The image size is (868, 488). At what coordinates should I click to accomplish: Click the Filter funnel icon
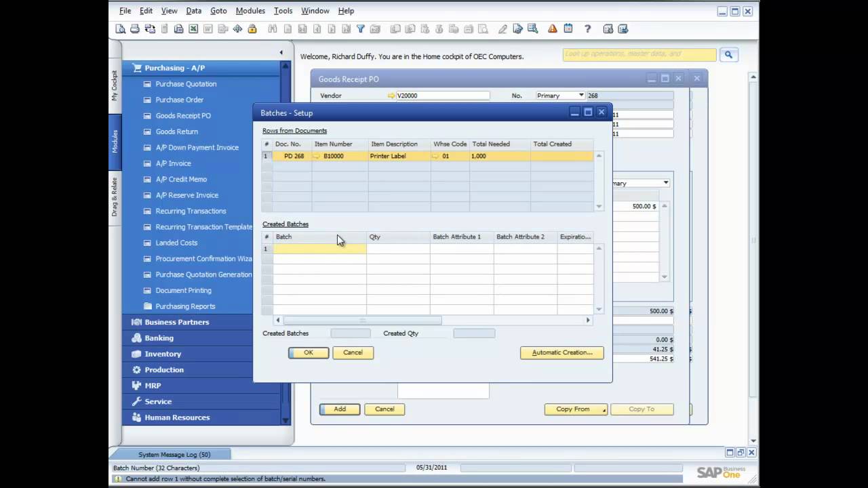[x=361, y=28]
